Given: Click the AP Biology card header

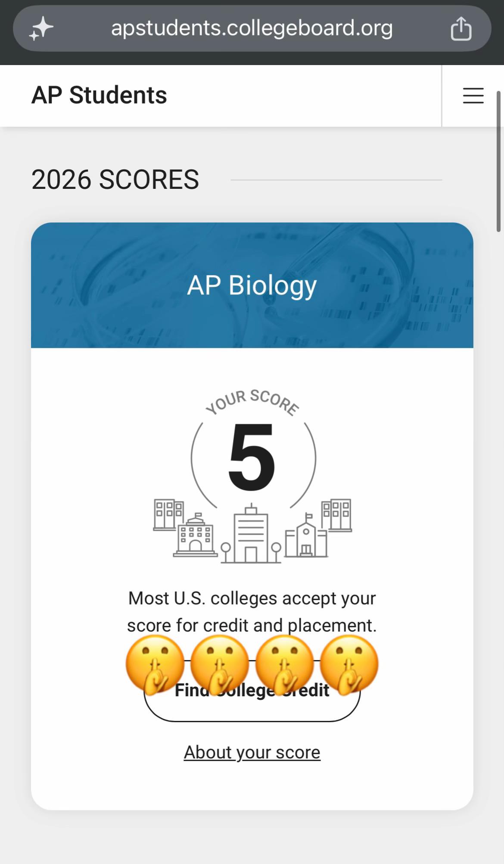Looking at the screenshot, I should coord(252,285).
